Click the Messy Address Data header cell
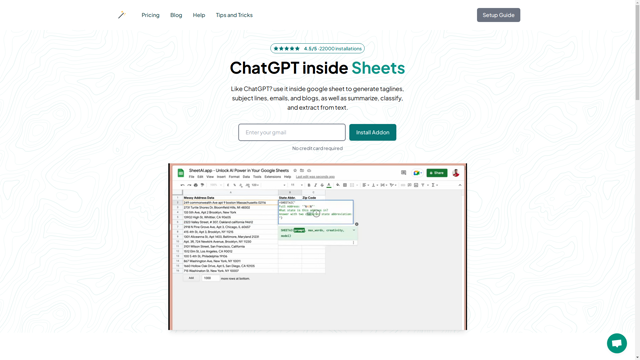The height and width of the screenshot is (360, 640). pyautogui.click(x=230, y=198)
